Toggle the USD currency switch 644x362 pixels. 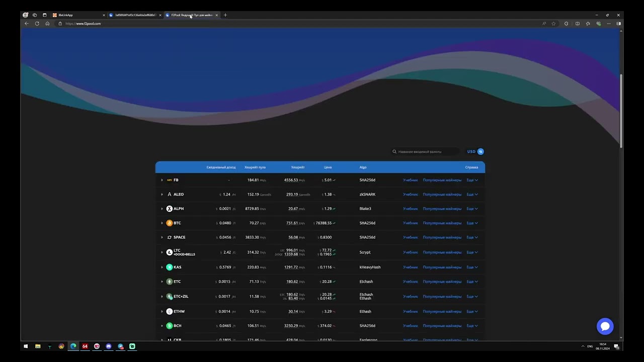coord(480,151)
